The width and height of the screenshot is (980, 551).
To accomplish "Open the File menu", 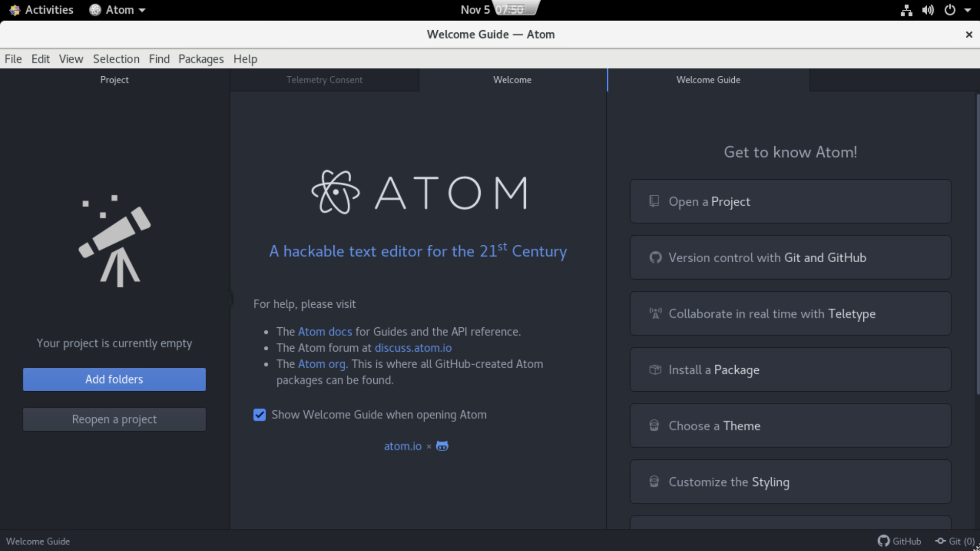I will [13, 59].
